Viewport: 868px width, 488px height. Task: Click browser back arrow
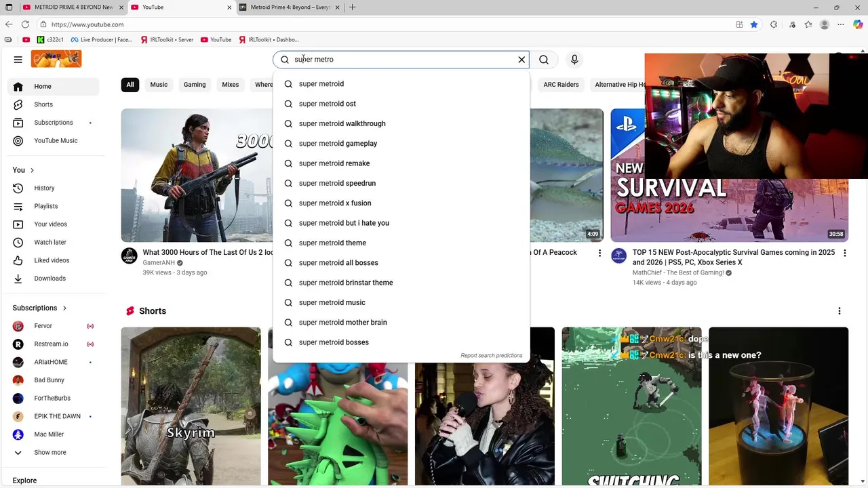(x=9, y=24)
